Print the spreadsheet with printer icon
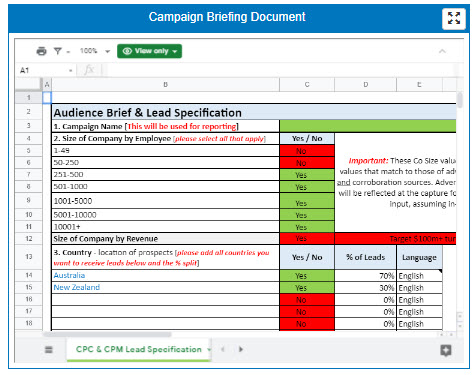 pos(41,51)
